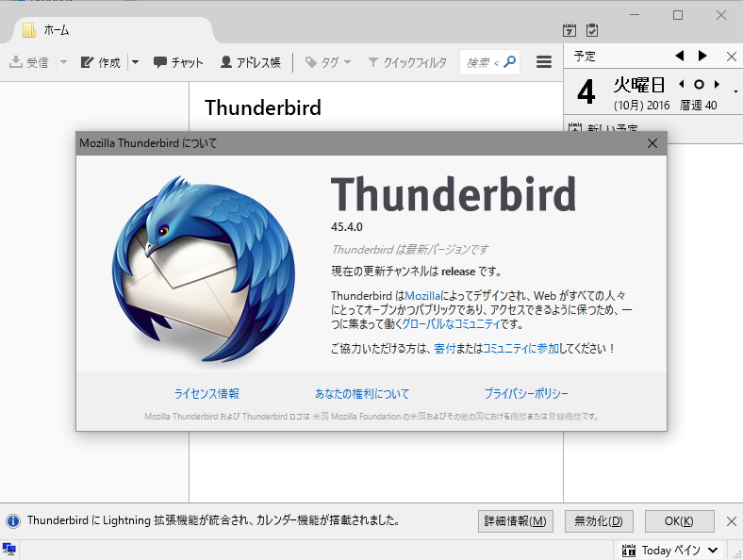The image size is (743, 560).
Task: Expand the 作成 dropdown arrow
Action: point(135,62)
